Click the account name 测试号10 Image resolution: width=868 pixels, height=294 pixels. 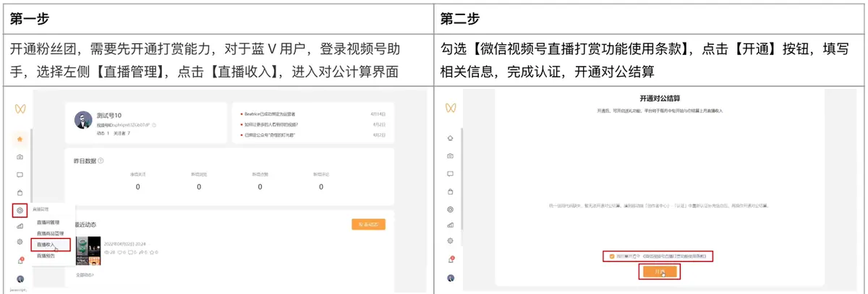(109, 115)
